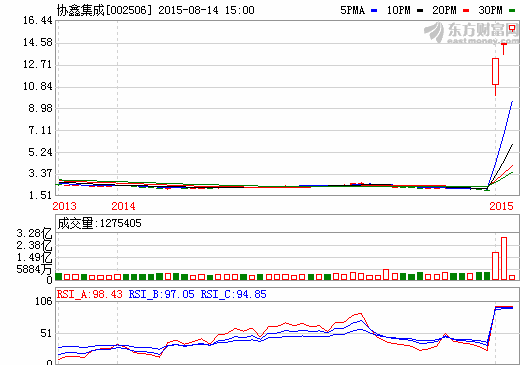Click the RSI_B:97.05 indicator label
Screen dimensions: 520x365
(161, 294)
